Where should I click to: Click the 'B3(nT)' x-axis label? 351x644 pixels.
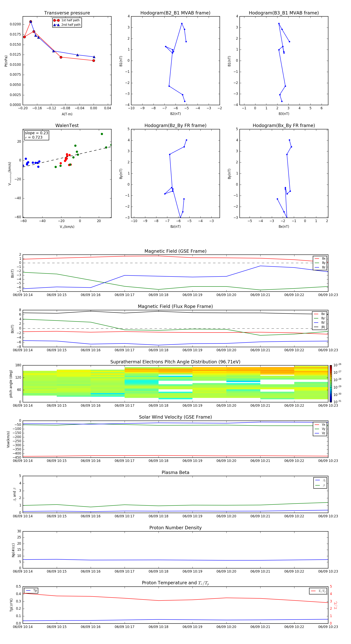point(284,114)
